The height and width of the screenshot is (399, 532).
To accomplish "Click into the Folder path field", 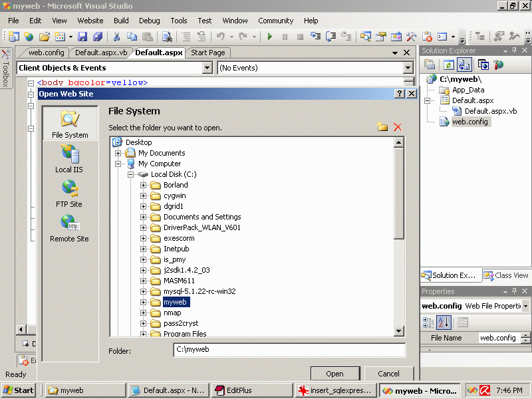I will pyautogui.click(x=289, y=350).
